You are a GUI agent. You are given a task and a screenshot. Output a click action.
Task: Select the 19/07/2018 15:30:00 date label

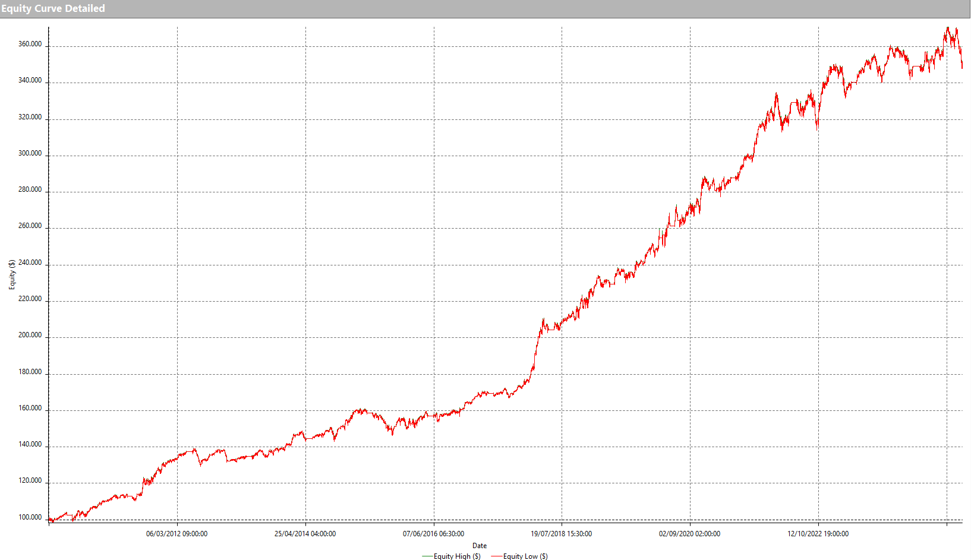(x=561, y=534)
